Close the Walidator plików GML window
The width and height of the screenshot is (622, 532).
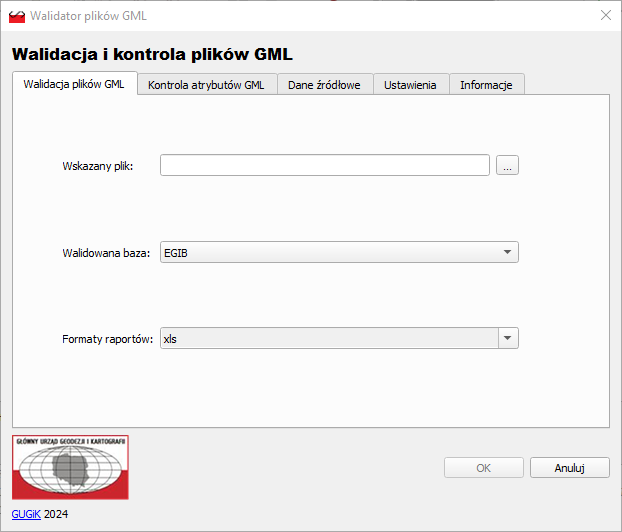(x=605, y=15)
